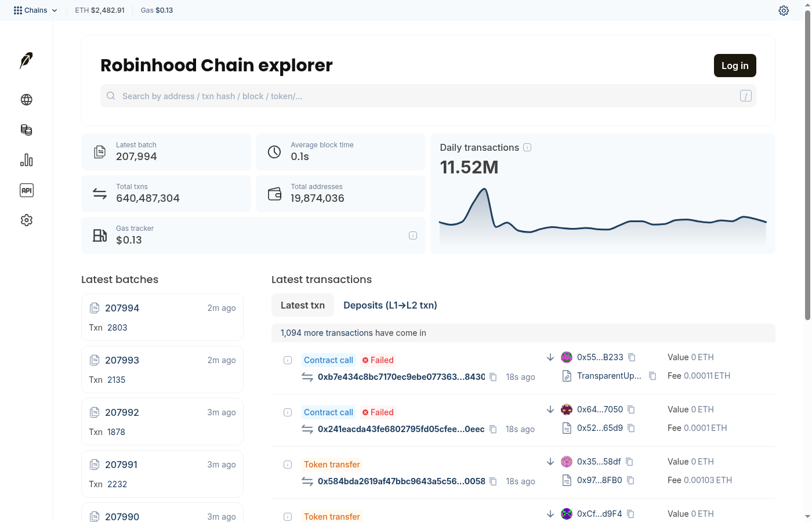
Task: Click Txn count 2803 in batch 207994
Action: pos(117,328)
